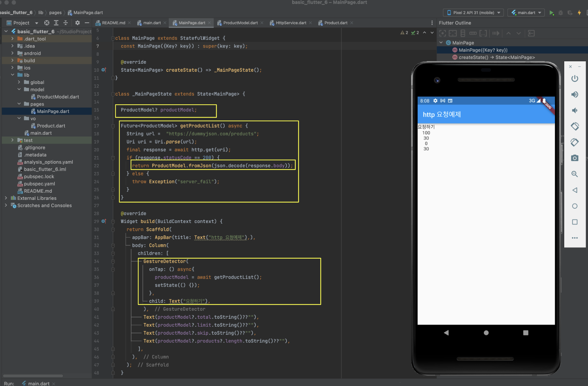Open Project panel settings gear
The width and height of the screenshot is (588, 386).
(x=77, y=23)
